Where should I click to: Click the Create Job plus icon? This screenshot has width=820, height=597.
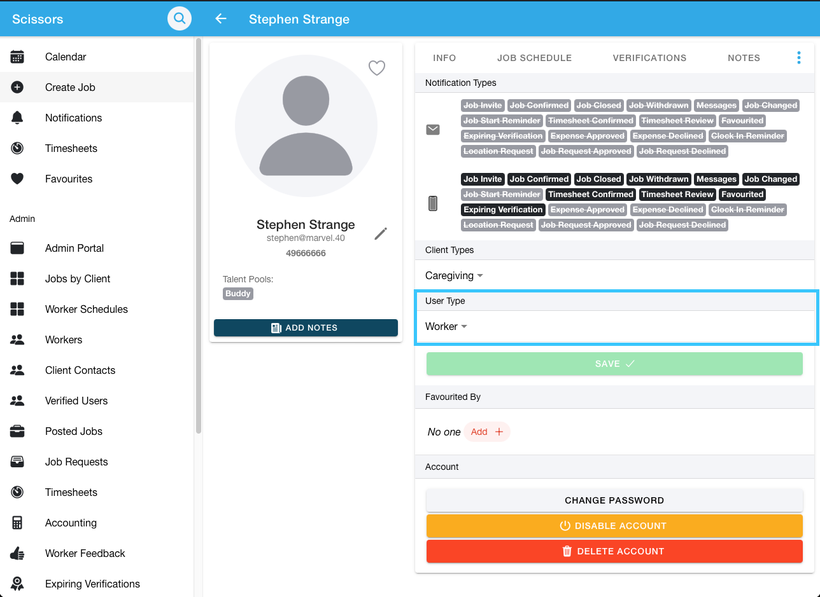tap(17, 87)
